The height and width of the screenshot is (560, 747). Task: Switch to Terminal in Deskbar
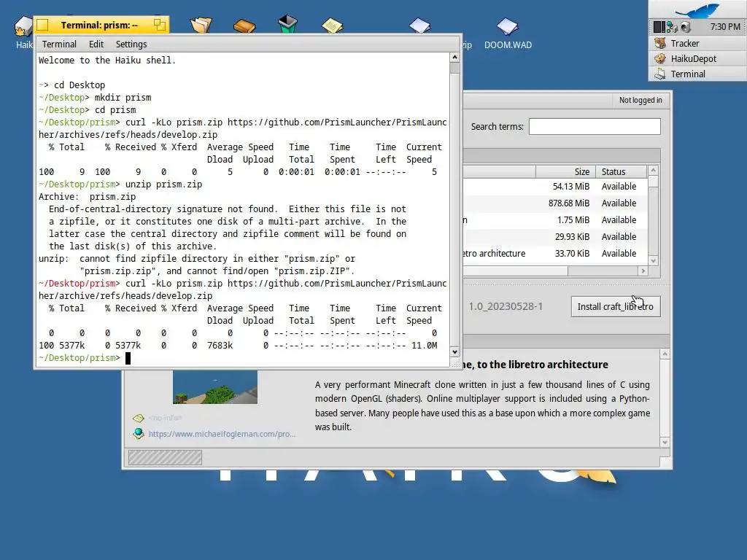[x=697, y=74]
